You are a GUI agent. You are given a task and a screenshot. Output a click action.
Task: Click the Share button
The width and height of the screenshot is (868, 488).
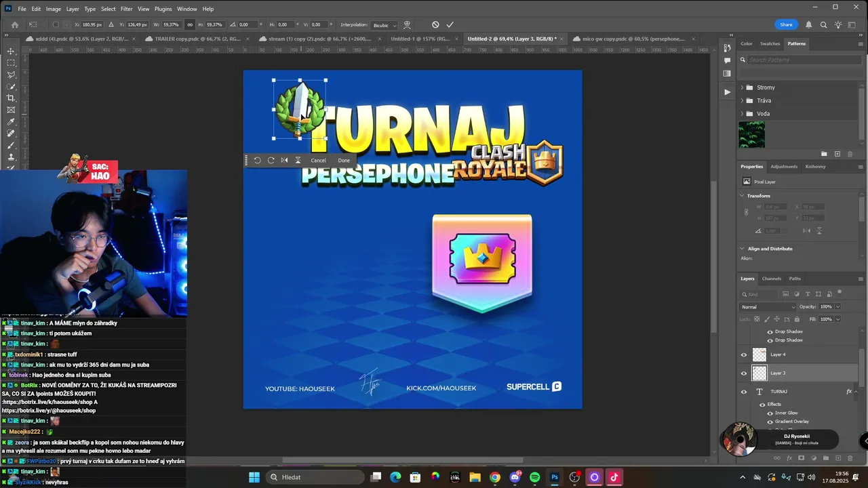[x=786, y=24]
